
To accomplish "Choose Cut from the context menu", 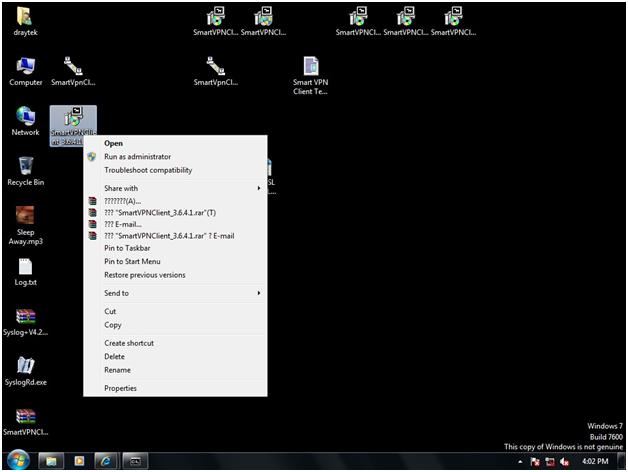I will [x=175, y=311].
